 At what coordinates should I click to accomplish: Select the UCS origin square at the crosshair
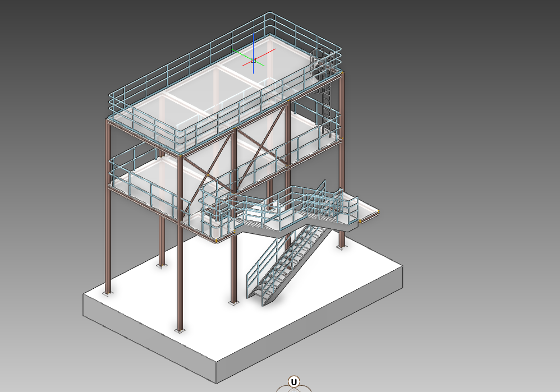(253, 59)
